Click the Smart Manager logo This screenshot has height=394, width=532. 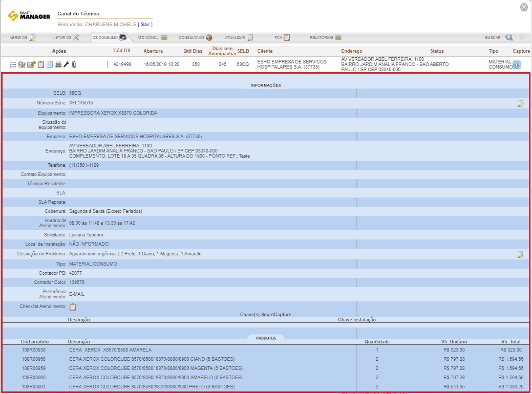click(x=29, y=15)
